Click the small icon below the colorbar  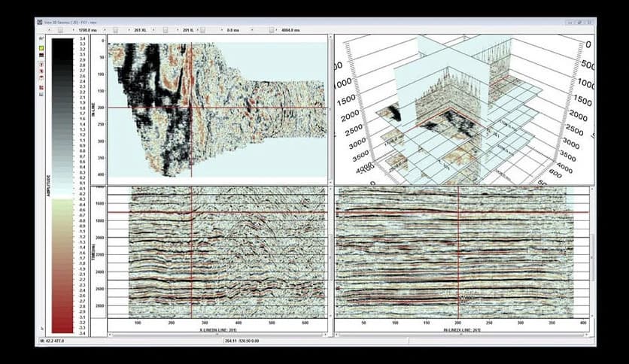click(x=43, y=329)
